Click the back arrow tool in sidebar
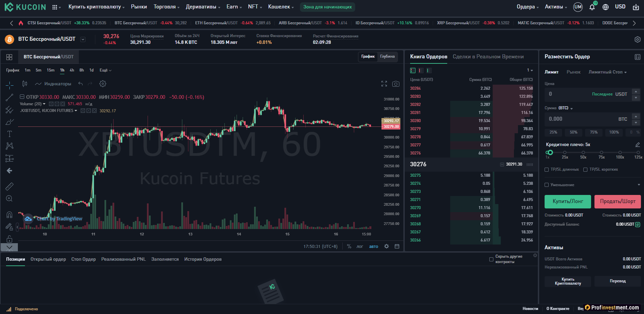Screen dimensions: 644x314 [x=9, y=171]
